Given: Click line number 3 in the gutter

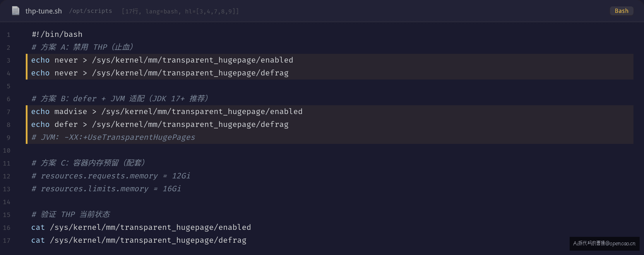Looking at the screenshot, I should (8, 61).
